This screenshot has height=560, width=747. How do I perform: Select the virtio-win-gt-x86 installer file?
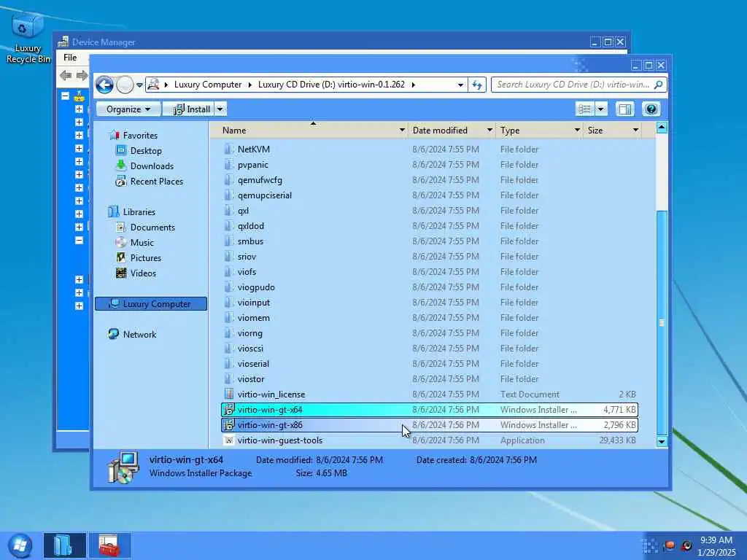pos(429,425)
